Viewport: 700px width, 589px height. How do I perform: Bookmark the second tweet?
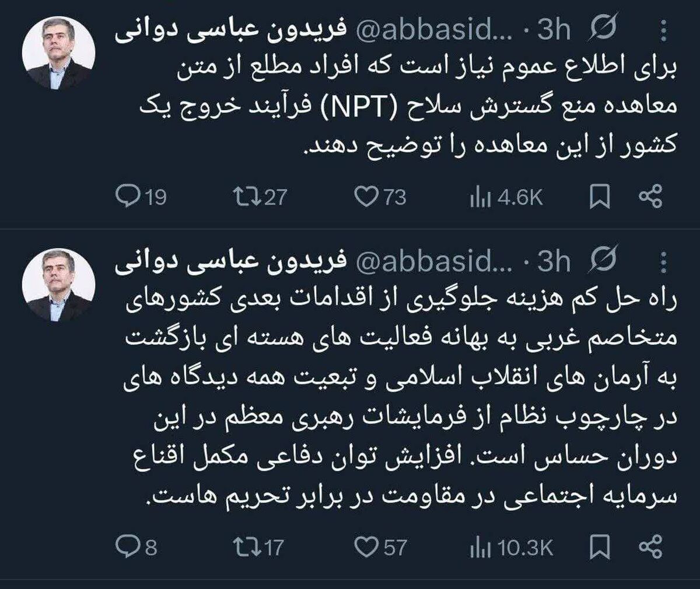599,546
